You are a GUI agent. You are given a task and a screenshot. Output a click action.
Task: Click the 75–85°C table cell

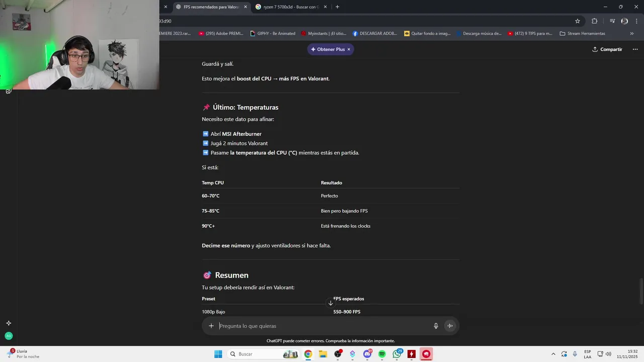coord(211,211)
